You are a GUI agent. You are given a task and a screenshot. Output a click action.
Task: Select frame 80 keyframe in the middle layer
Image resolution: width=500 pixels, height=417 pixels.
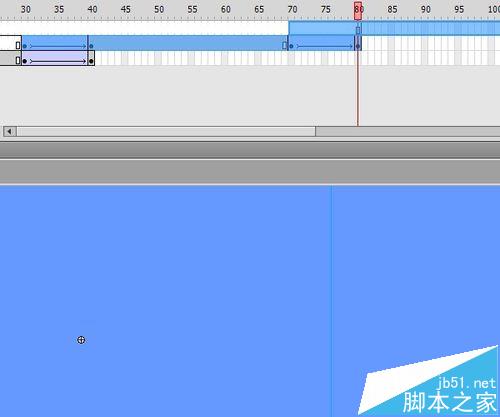[x=358, y=46]
